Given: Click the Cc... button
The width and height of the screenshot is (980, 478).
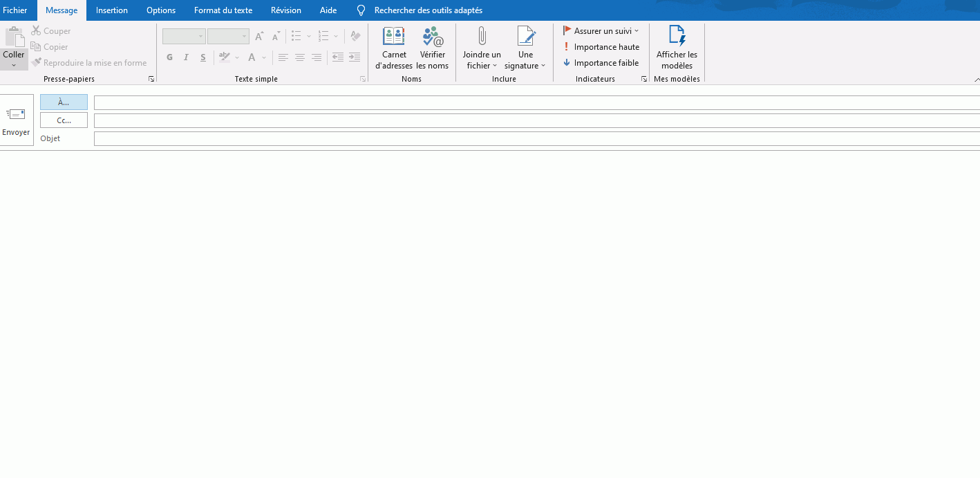Looking at the screenshot, I should [64, 120].
